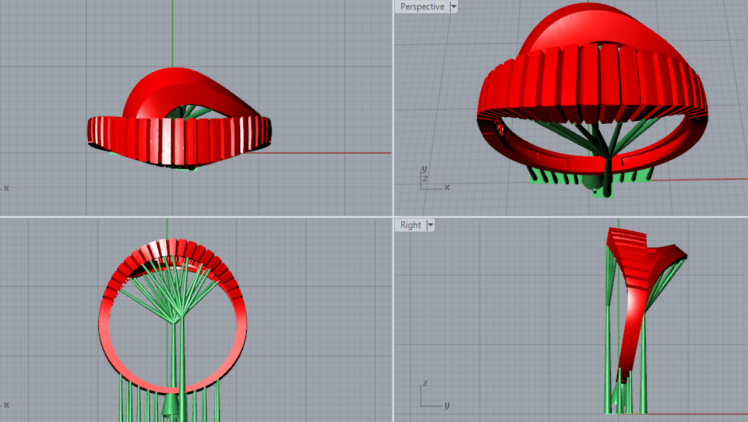Screen dimensions: 748x422
Task: Click the z-y axis icon in Right viewport
Action: pyautogui.click(x=430, y=396)
